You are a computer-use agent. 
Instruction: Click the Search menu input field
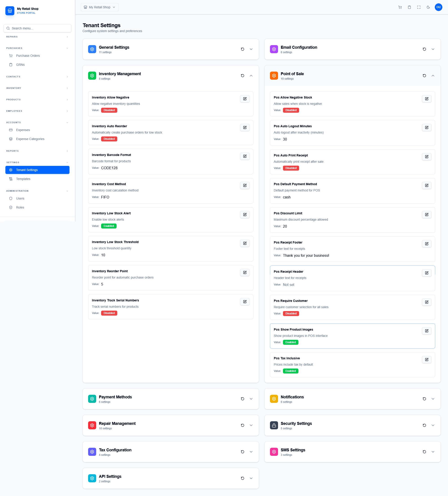coord(37,28)
